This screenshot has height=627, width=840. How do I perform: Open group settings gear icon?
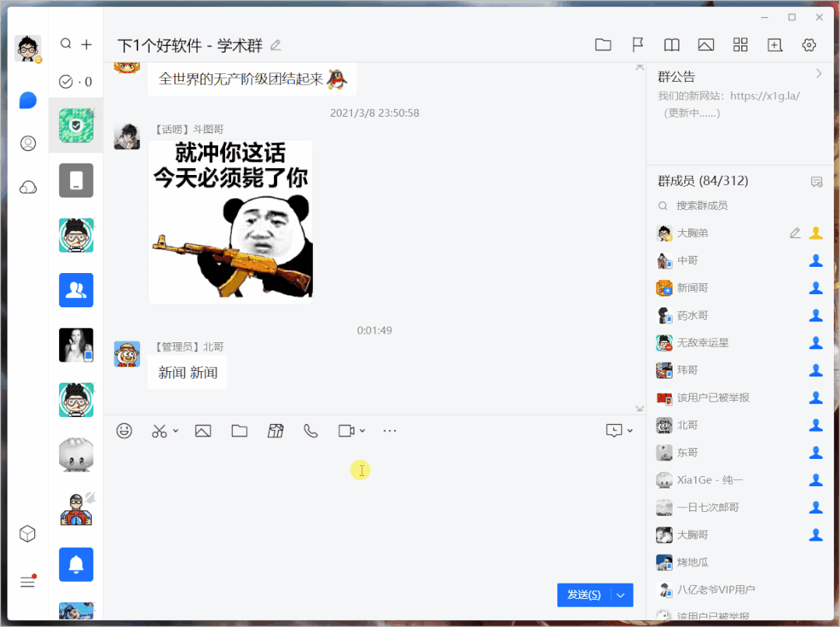(809, 45)
